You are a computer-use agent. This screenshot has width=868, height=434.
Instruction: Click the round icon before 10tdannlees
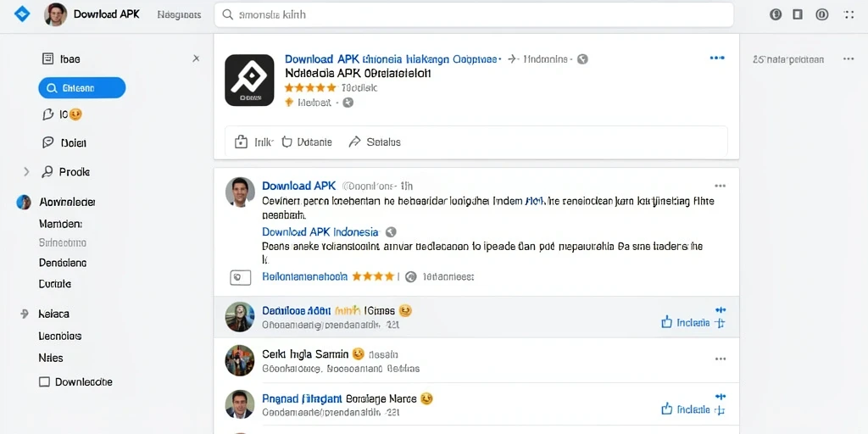point(411,277)
